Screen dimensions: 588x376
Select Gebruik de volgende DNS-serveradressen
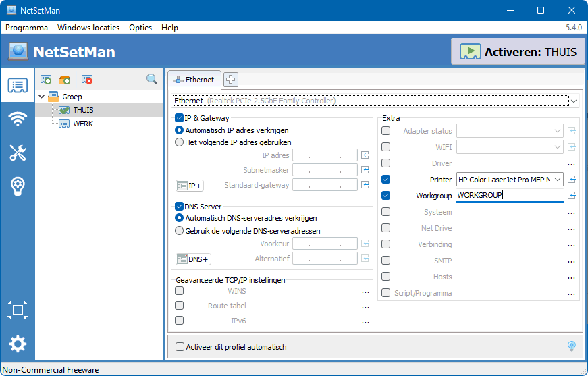pos(180,231)
